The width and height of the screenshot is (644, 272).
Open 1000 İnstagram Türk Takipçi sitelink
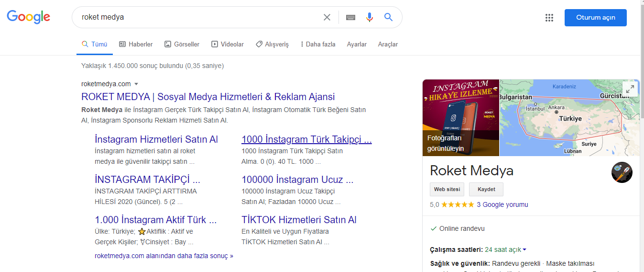(306, 139)
